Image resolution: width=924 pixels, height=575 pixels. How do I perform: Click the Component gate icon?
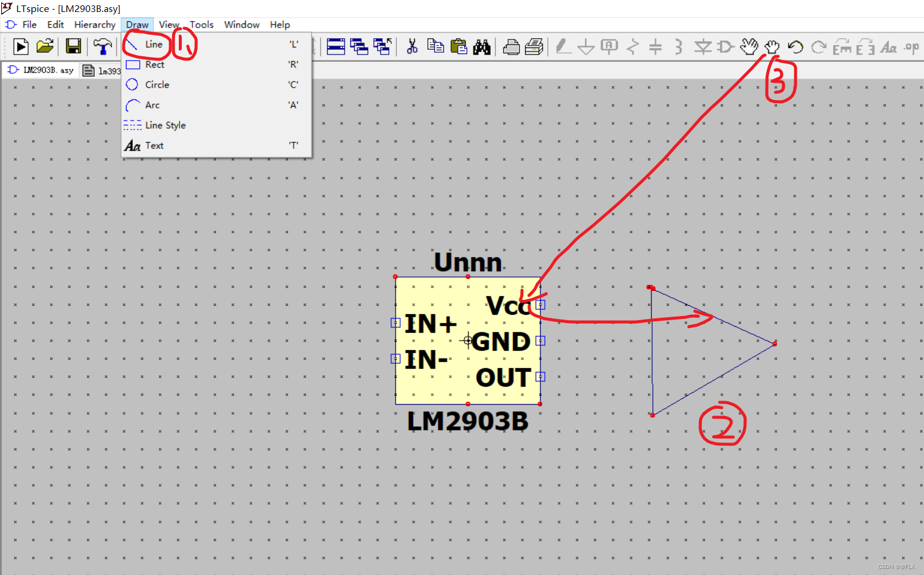725,47
